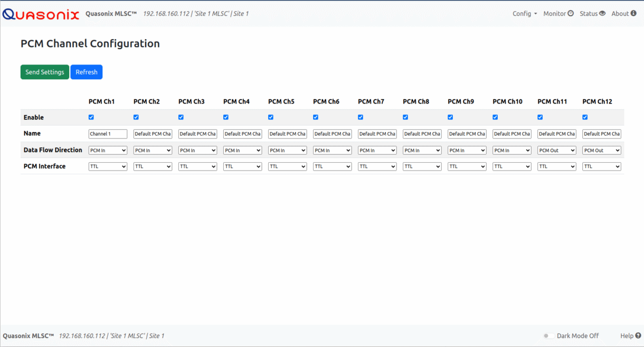
Task: Click the About info icon
Action: tap(633, 14)
